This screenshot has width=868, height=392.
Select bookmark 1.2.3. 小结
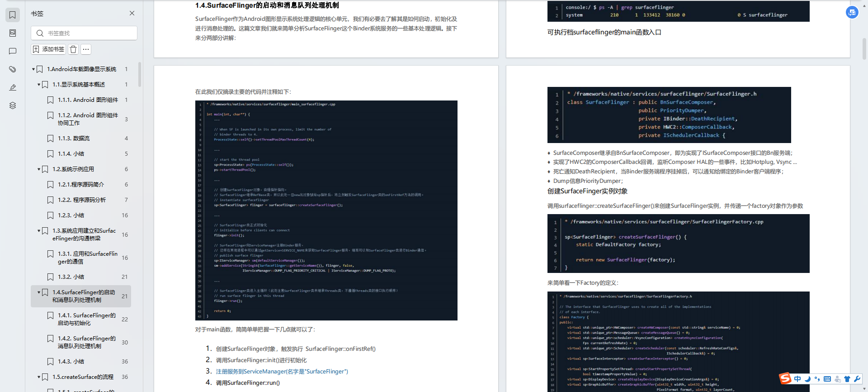71,215
